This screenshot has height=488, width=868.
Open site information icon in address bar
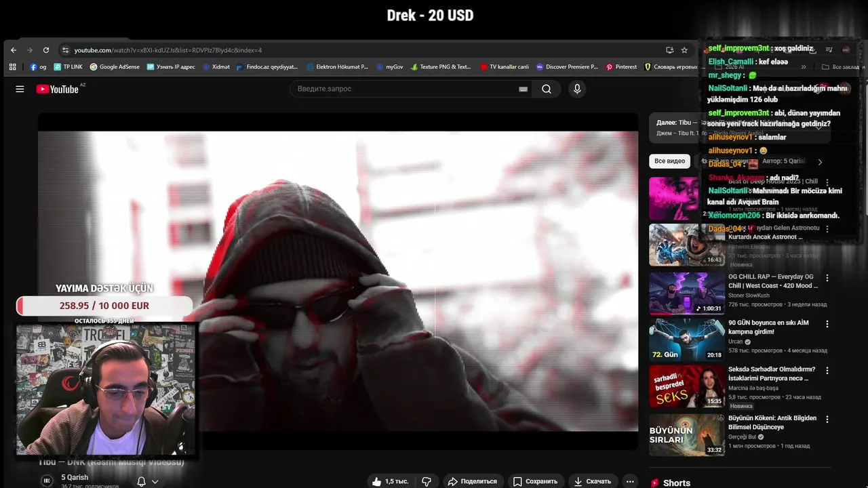[65, 50]
